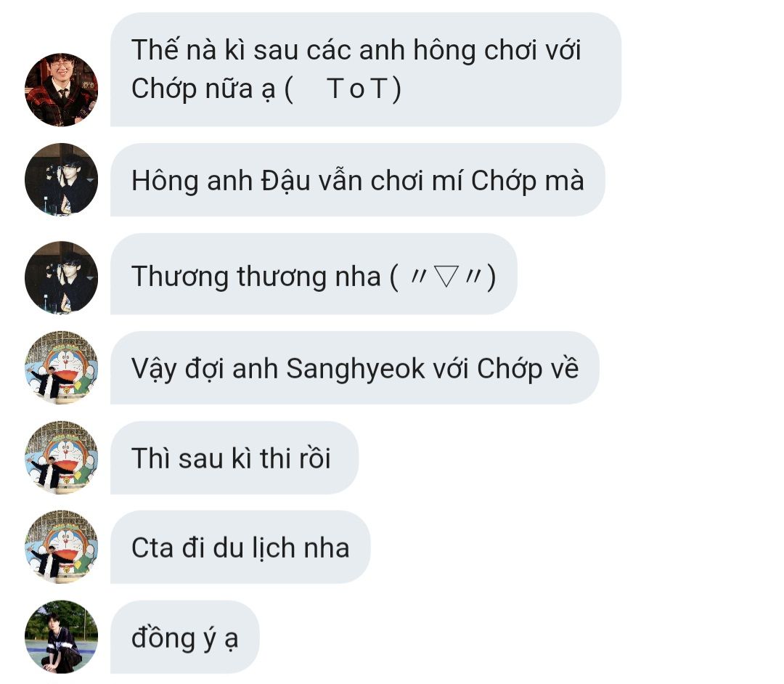
Task: Open Doraemon avatar beside 'Vậy đợi anh Sanghyeok' message
Action: pos(61,367)
